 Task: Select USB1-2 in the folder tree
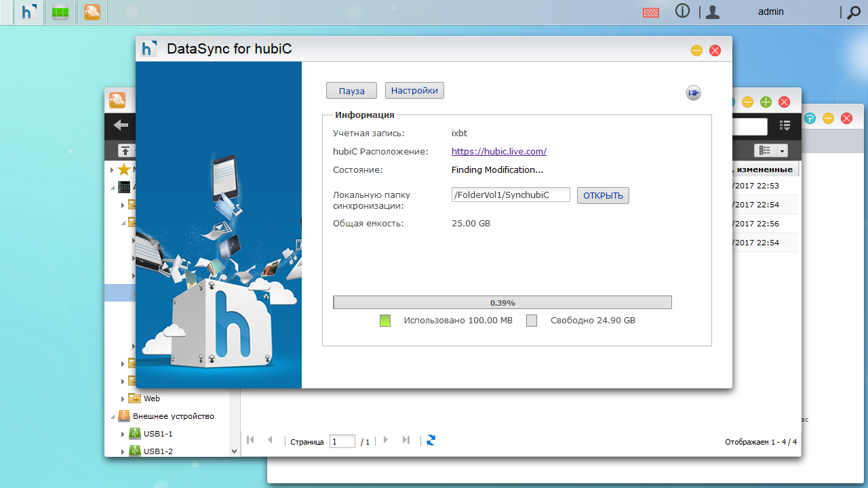pos(158,451)
